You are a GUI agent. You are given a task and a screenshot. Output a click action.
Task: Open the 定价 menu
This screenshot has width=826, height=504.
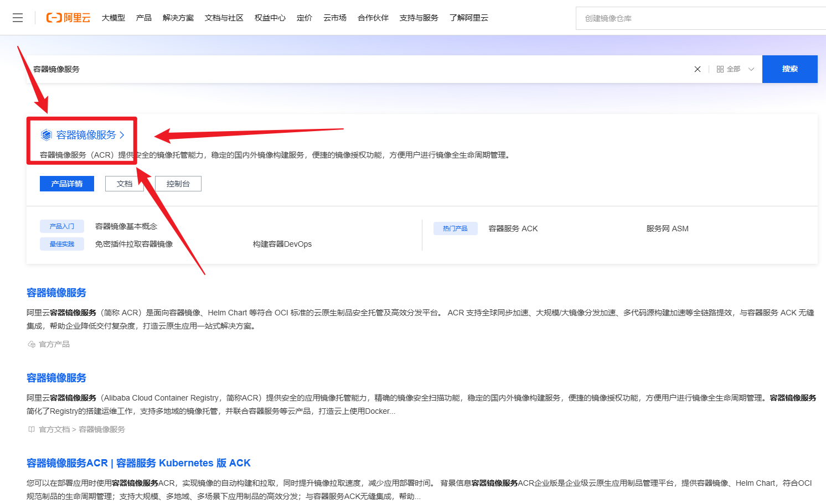click(x=304, y=18)
